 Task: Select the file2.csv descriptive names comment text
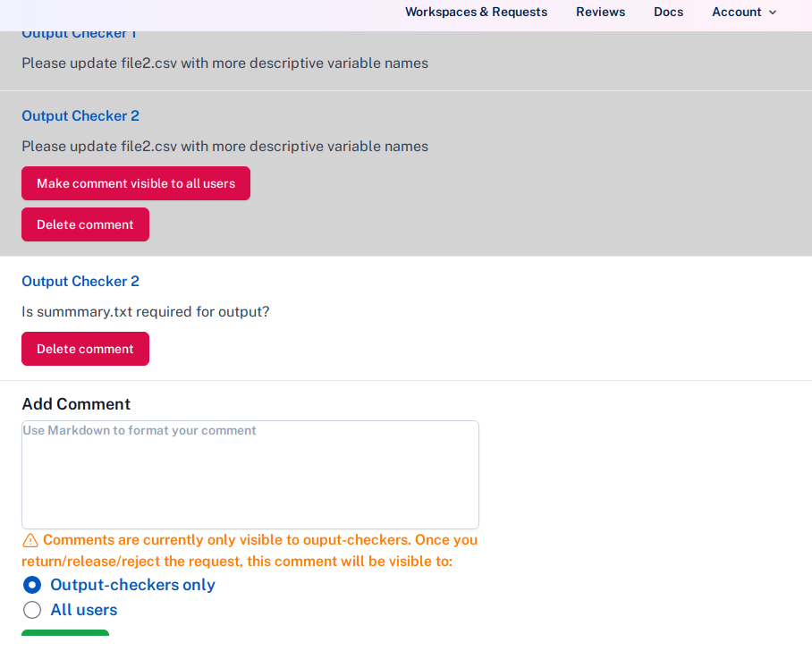pos(224,146)
